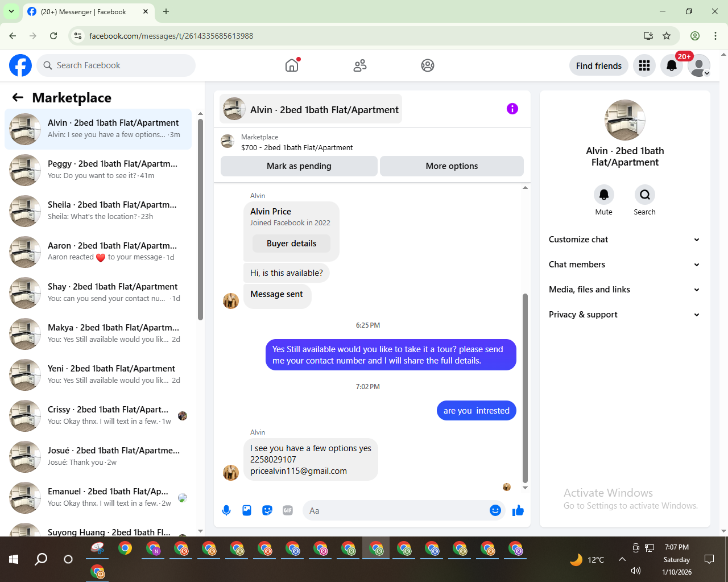728x582 pixels.
Task: Click the Aa message input field
Action: click(396, 510)
